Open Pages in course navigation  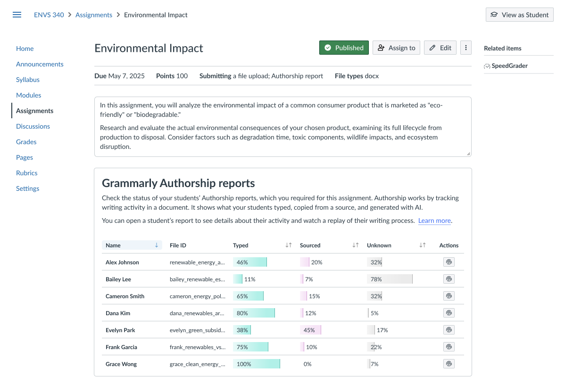(x=25, y=157)
